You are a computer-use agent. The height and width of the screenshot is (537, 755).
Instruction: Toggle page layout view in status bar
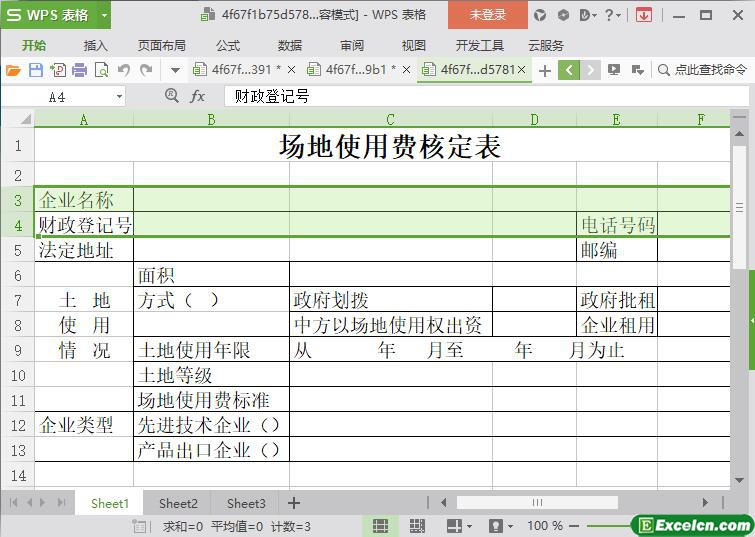[x=418, y=526]
